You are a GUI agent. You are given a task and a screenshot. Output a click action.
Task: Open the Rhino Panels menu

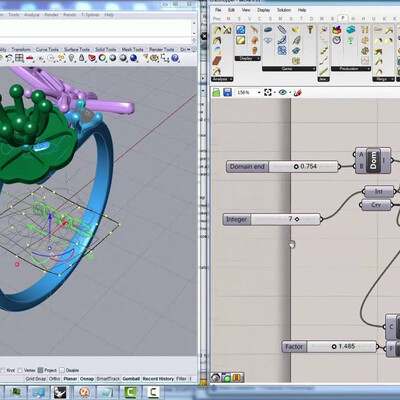pos(70,15)
